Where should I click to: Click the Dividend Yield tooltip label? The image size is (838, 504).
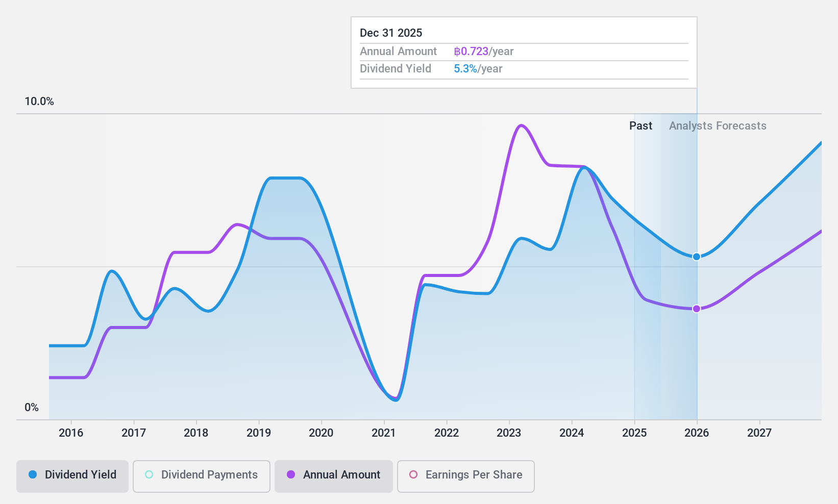click(396, 69)
